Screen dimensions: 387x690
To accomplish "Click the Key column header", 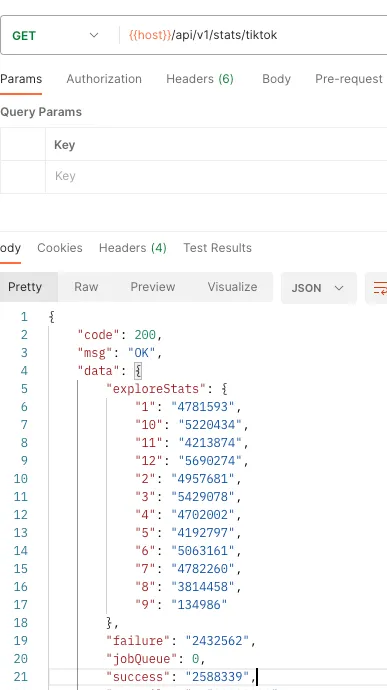I will [65, 145].
